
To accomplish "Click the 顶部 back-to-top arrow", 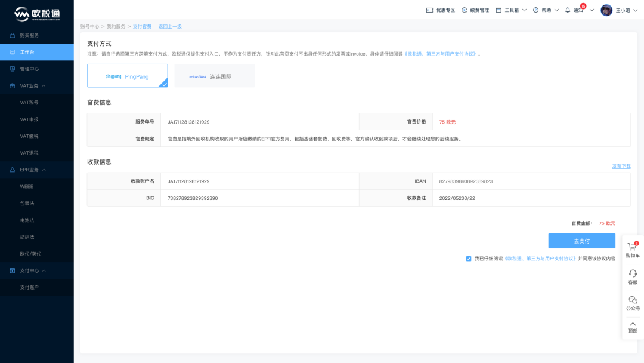I will [x=633, y=327].
